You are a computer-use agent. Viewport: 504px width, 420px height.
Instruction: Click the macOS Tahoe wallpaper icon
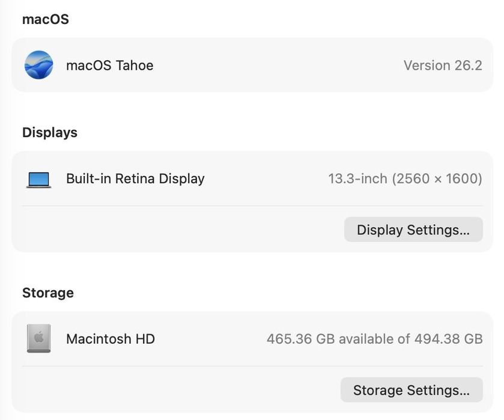(39, 65)
